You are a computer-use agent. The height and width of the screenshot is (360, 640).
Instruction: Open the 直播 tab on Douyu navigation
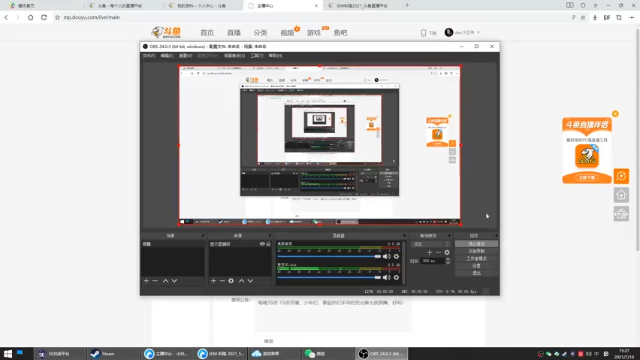[x=234, y=33]
